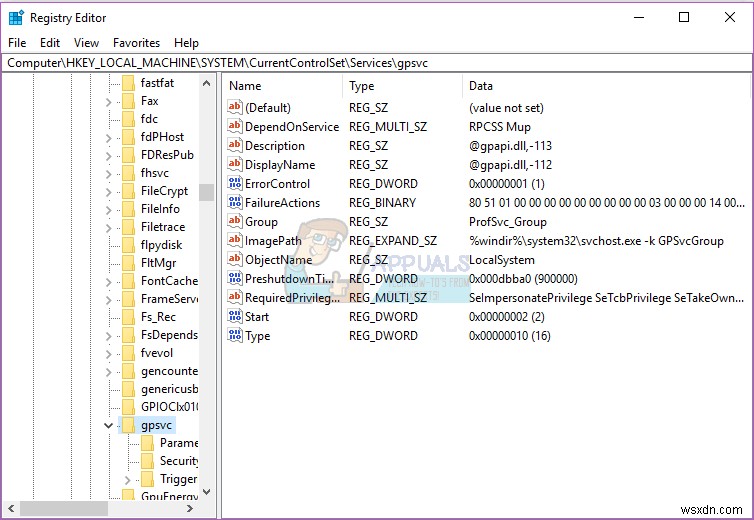
Task: Click the tree horizontal scroll left arrow
Action: pyautogui.click(x=11, y=508)
